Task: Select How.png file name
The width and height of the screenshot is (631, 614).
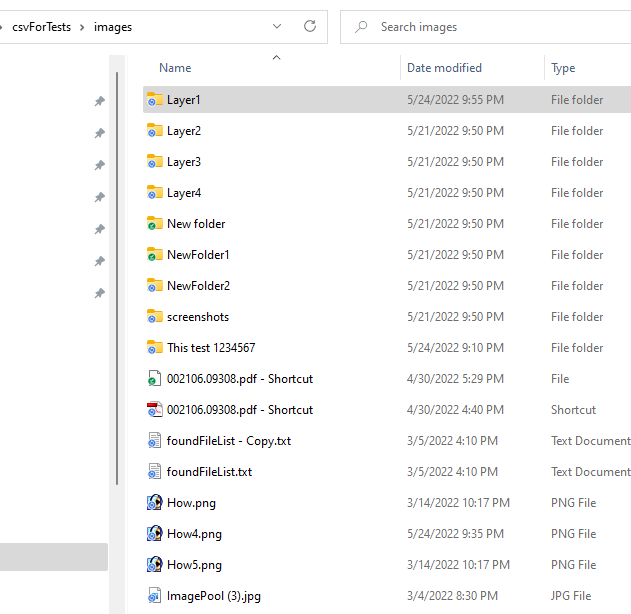Action: (191, 503)
